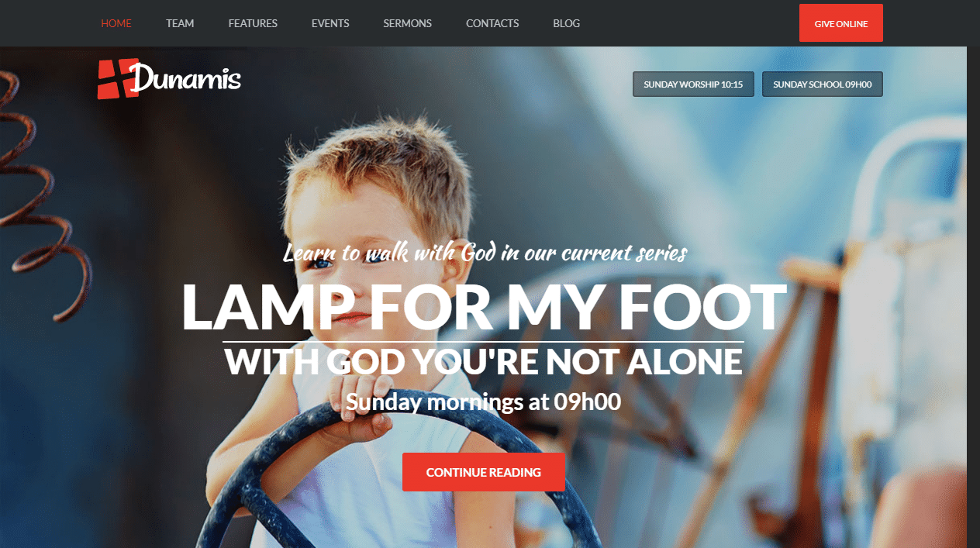
Task: Click the LAMP FOR MY FOOT headline
Action: click(x=484, y=308)
